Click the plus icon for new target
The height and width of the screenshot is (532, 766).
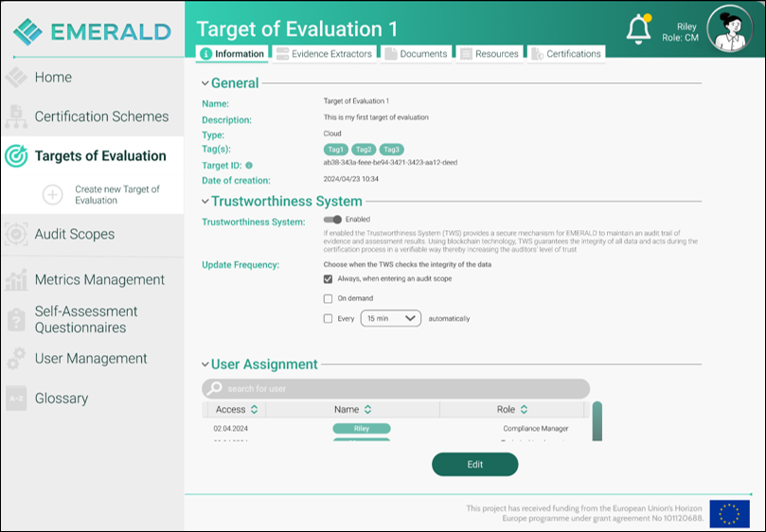pos(52,194)
